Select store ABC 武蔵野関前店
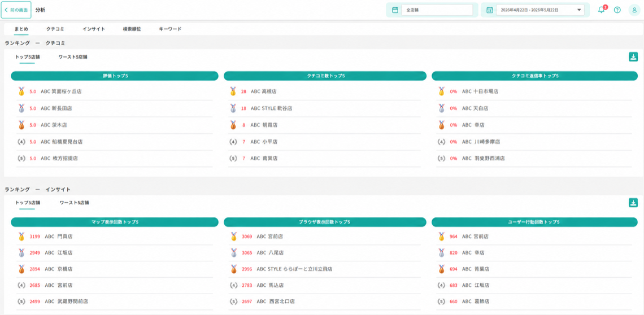This screenshot has width=644, height=315. [x=66, y=301]
